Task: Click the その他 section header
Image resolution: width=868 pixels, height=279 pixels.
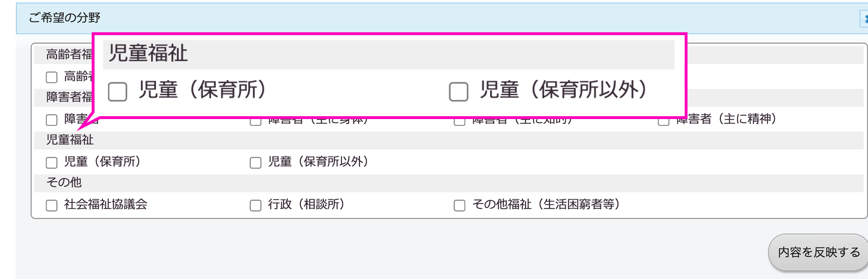Action: pos(64,183)
